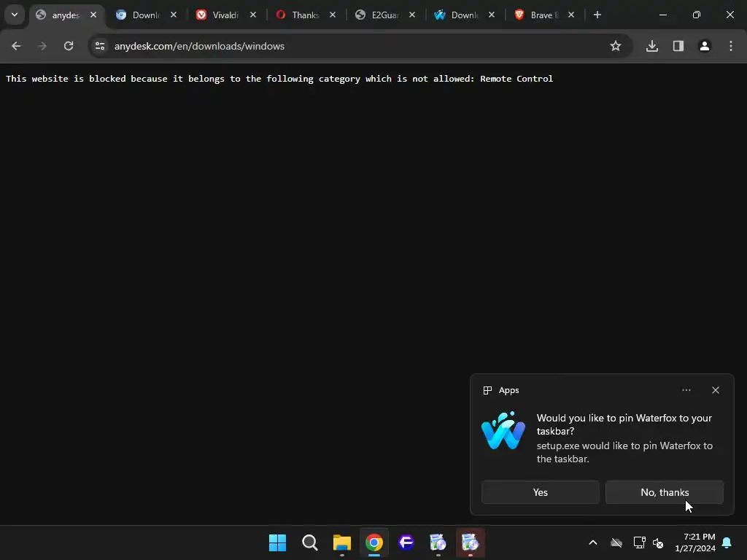Click the Waterfox logo in notification
Viewport: 747px width, 560px height.
pyautogui.click(x=503, y=430)
